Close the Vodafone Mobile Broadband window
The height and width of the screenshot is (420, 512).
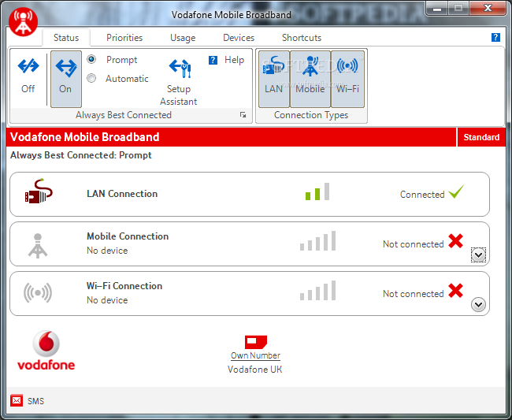(x=488, y=8)
